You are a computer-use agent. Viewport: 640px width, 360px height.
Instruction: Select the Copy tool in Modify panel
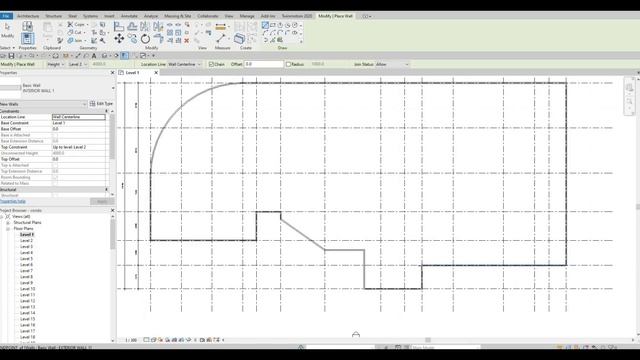(x=132, y=39)
